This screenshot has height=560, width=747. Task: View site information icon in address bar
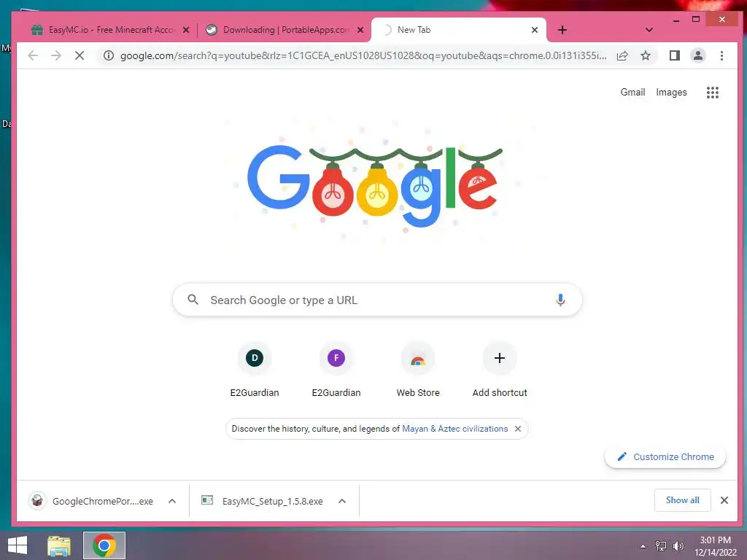pos(109,55)
